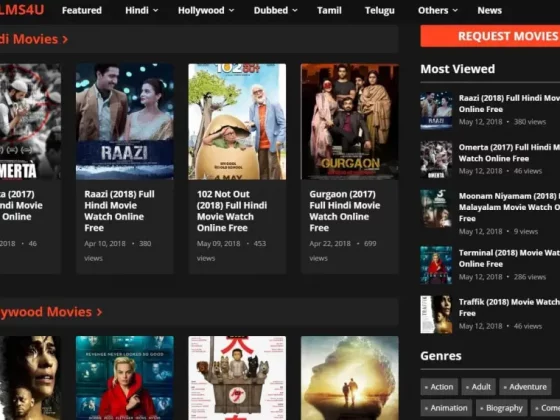Go to the Hindi menu label
This screenshot has width=560, height=420.
point(137,10)
